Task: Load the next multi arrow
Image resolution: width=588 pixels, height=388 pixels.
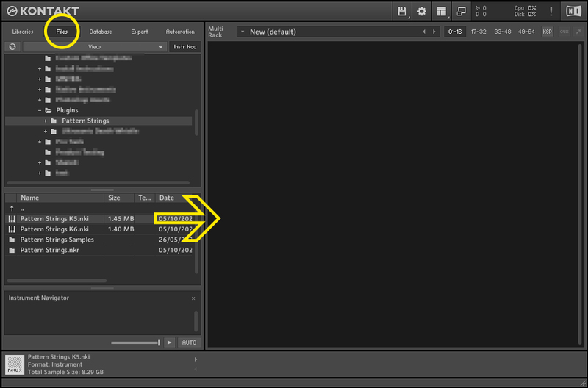Action: tap(434, 32)
